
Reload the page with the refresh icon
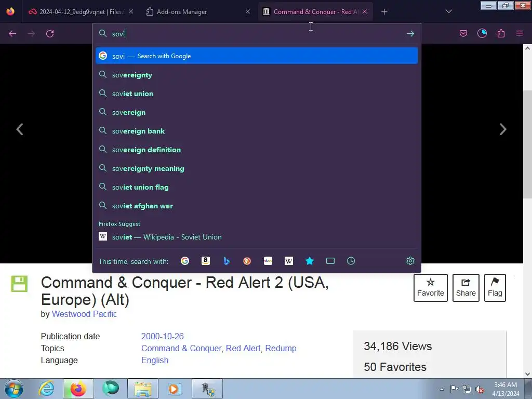coord(50,34)
